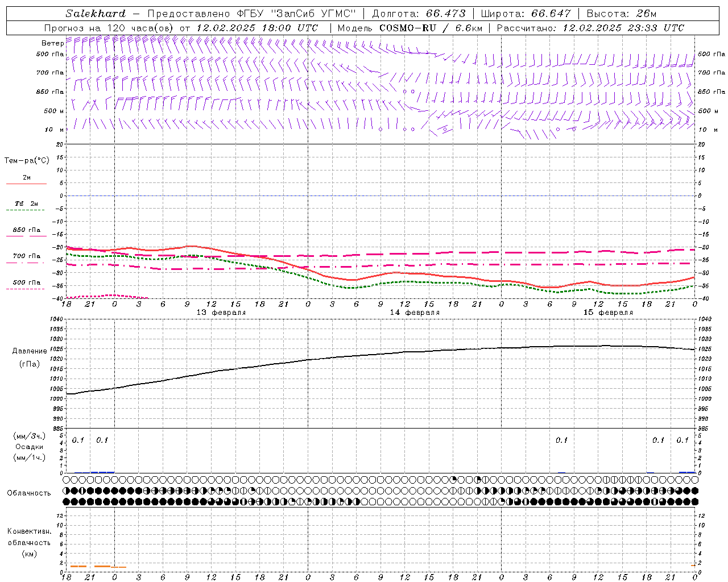This screenshot has height=582, width=728.
Task: Click the Конвективн. облачность label
Action: click(29, 542)
